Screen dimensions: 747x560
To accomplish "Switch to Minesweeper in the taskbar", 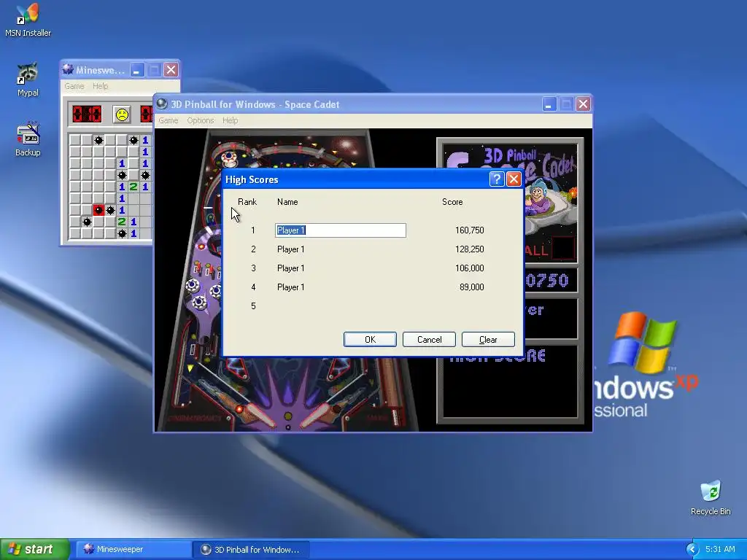I will pos(133,550).
